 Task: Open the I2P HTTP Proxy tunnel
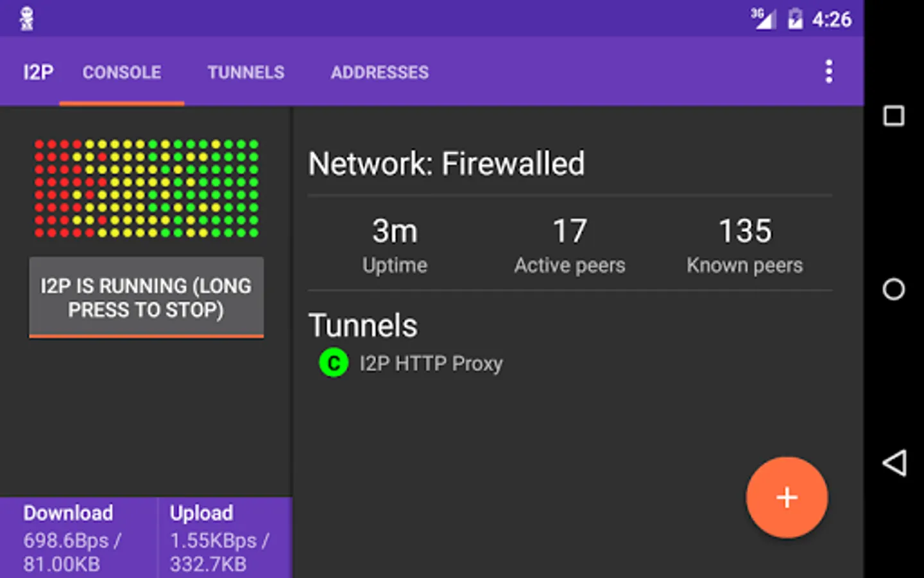(x=431, y=363)
